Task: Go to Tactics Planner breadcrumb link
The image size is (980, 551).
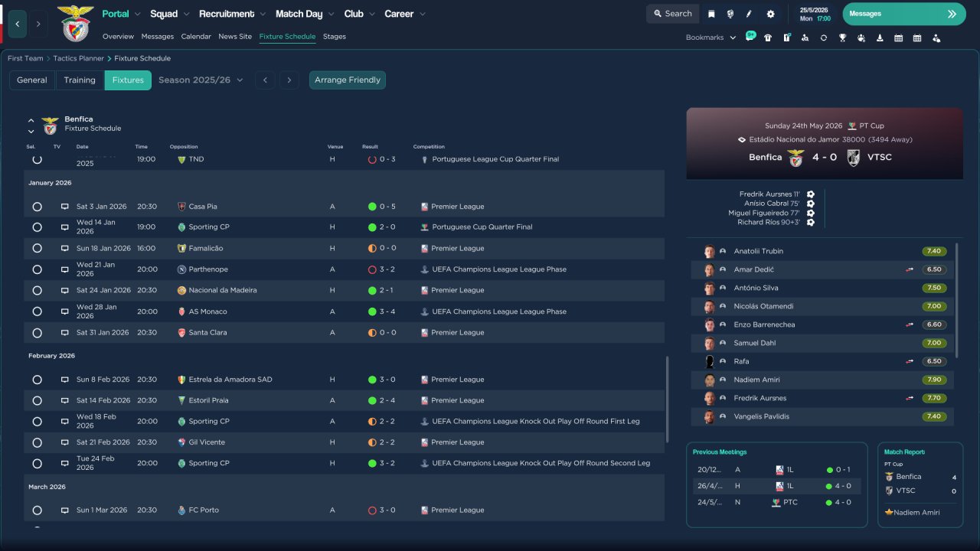Action: [79, 58]
